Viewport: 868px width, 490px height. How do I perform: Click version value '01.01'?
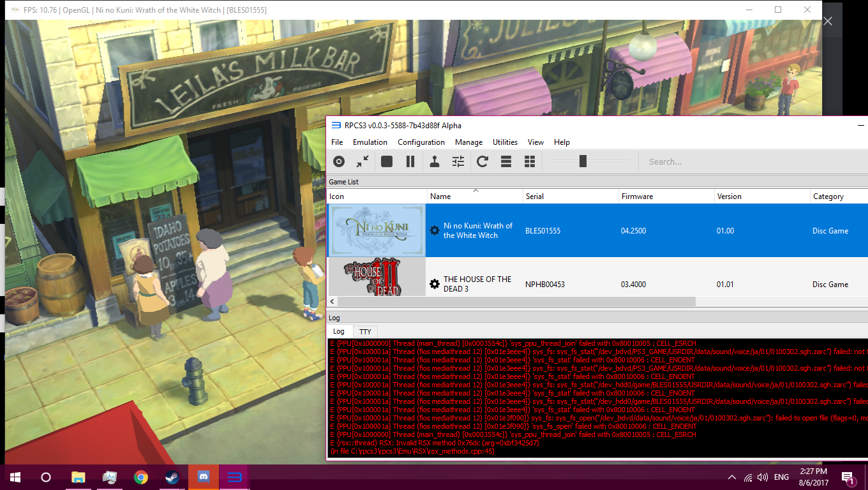point(726,285)
